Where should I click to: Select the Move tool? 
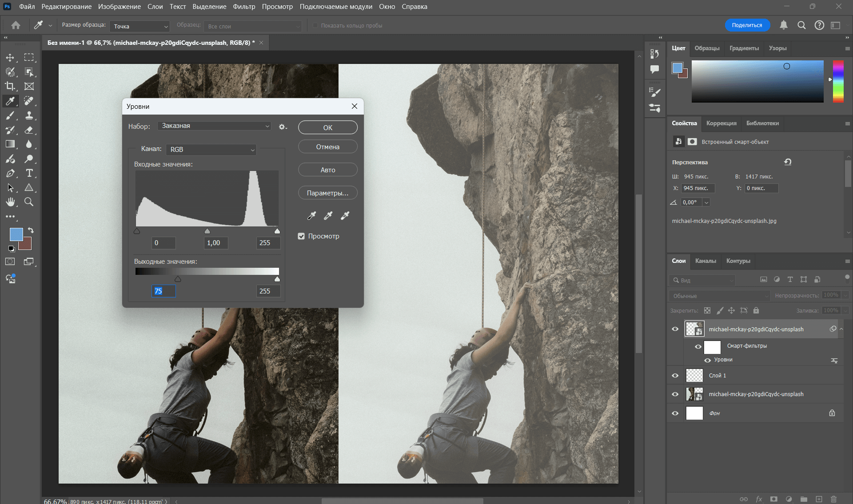(11, 57)
